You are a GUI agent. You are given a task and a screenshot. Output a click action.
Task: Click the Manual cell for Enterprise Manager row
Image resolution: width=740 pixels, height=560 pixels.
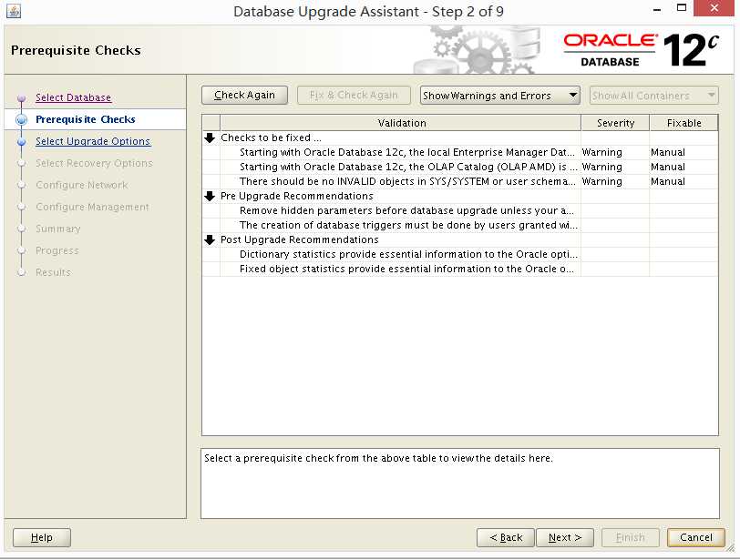click(x=683, y=152)
